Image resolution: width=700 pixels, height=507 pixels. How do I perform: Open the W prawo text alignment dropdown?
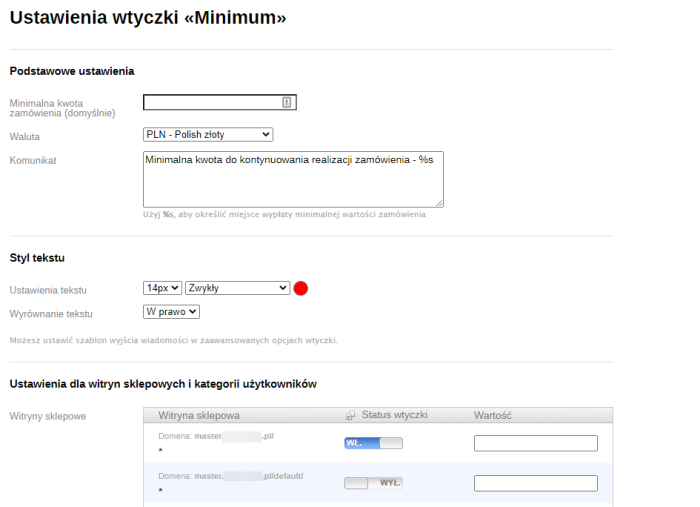[x=172, y=312]
